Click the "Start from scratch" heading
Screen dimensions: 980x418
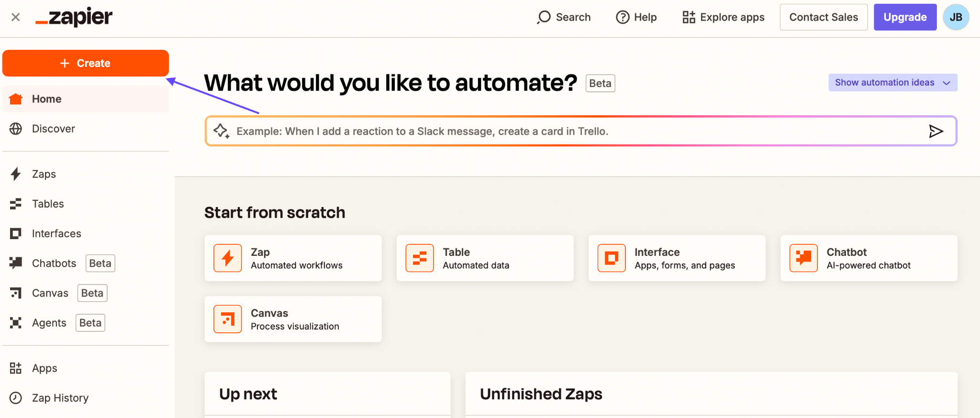(275, 212)
